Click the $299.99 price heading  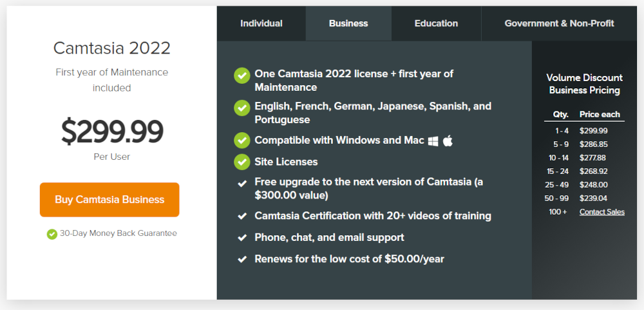(112, 131)
